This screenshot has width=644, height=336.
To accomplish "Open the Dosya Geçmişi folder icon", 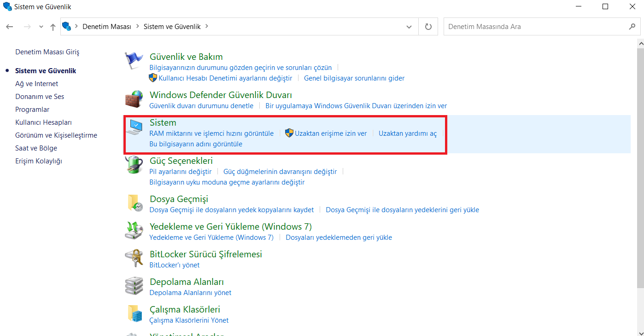I will click(135, 203).
